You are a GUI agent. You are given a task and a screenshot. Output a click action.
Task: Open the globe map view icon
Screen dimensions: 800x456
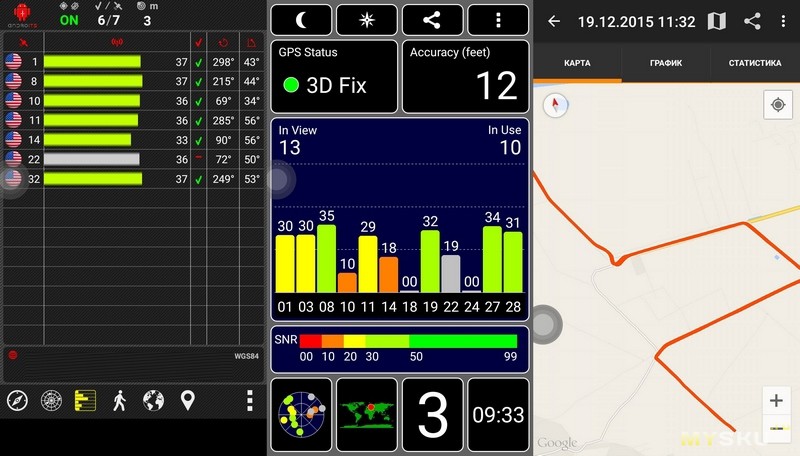pos(153,401)
